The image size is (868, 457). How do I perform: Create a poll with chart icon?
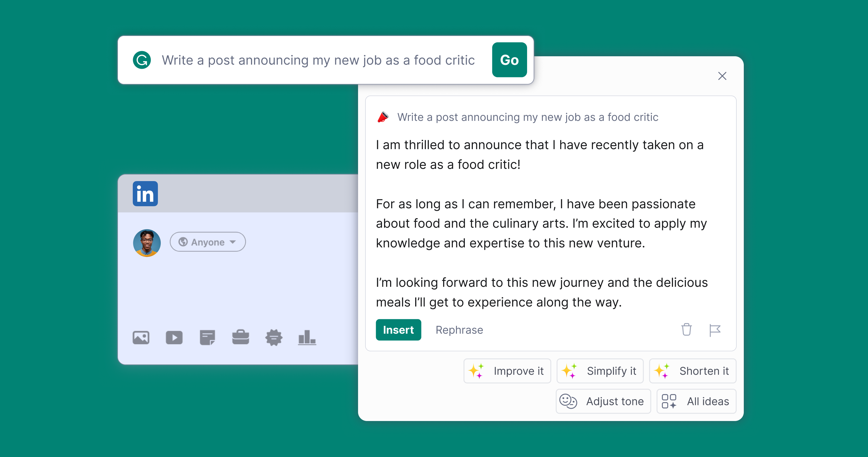[x=307, y=337]
